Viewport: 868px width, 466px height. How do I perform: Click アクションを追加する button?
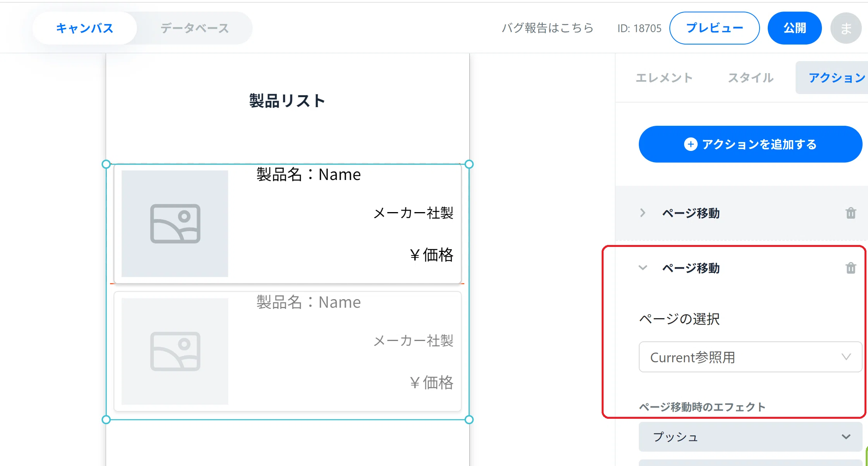750,144
